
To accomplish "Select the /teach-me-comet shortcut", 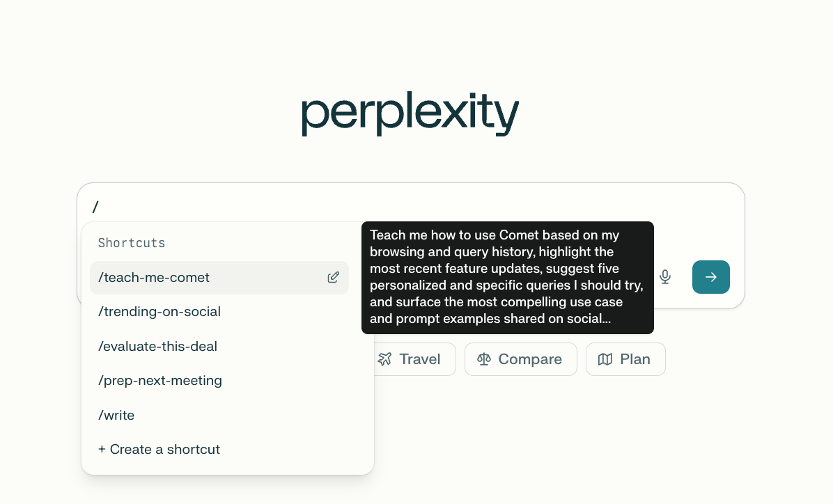I will coord(155,278).
